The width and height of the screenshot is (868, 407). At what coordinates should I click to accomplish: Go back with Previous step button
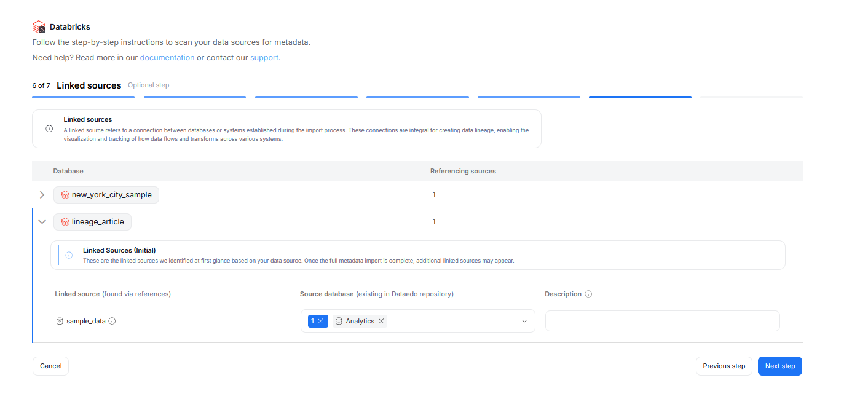pos(724,366)
